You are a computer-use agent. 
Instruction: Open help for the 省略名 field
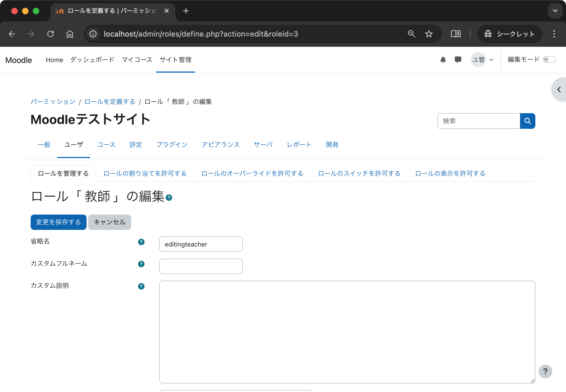(141, 242)
